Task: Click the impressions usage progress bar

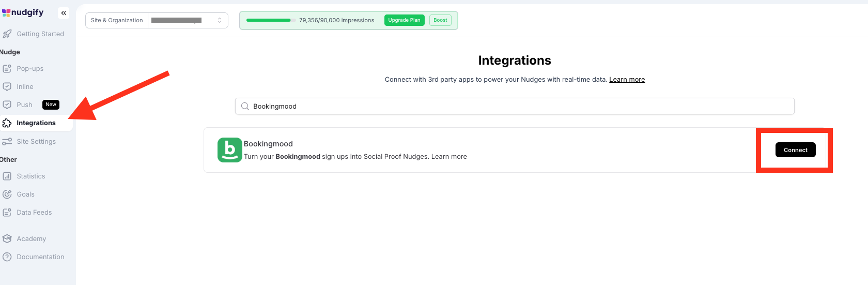Action: 271,20
